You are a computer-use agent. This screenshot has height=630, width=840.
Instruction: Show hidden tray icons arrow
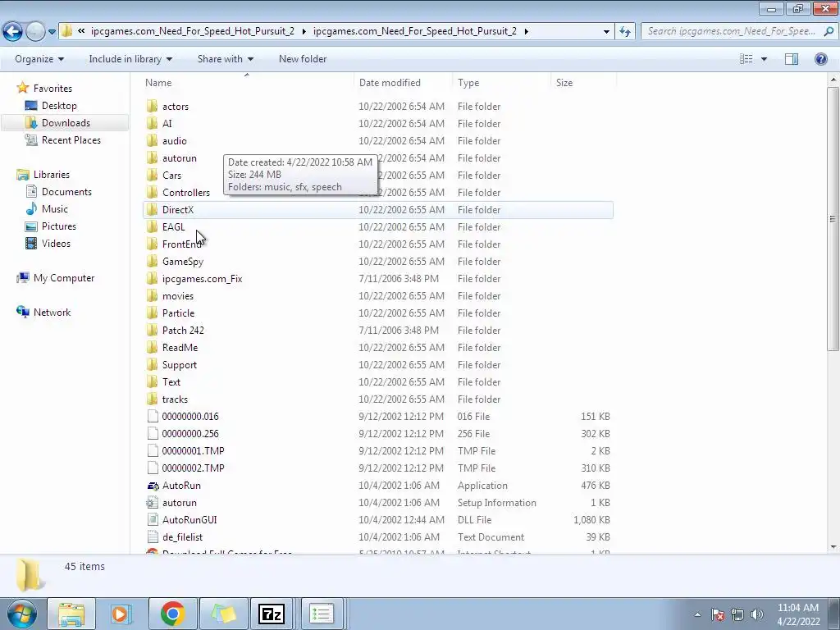coord(697,614)
